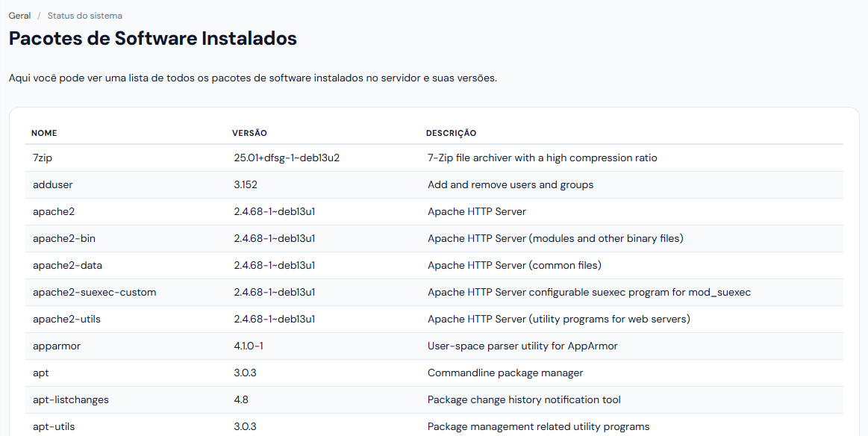Click the DESCRIÇÃO column header
This screenshot has width=868, height=436.
click(451, 133)
